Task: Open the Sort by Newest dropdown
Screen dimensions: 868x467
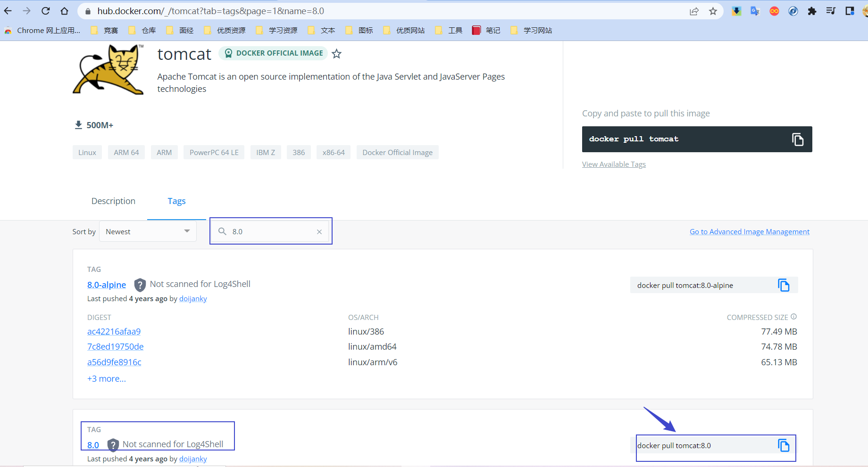Action: click(x=148, y=231)
